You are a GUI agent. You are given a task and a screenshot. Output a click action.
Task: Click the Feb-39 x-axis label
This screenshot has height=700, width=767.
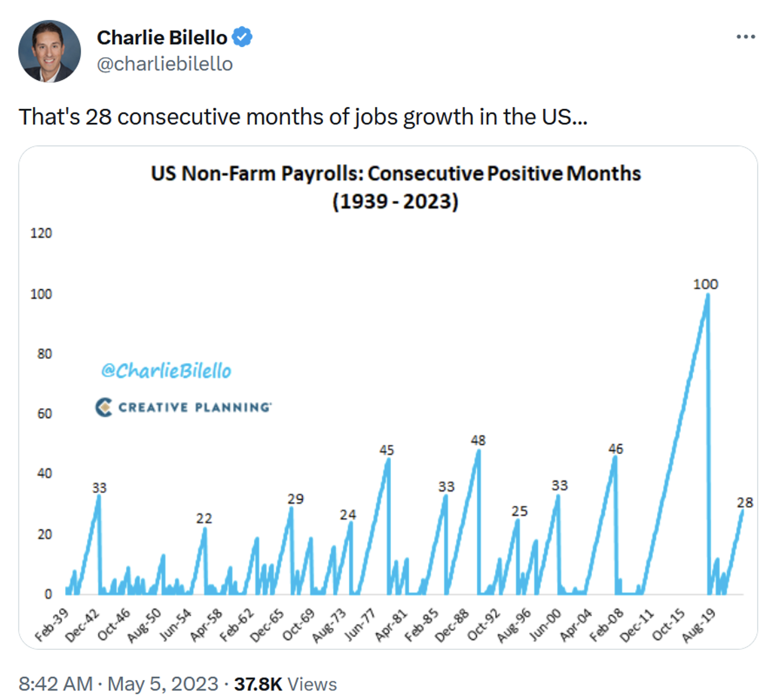[51, 625]
